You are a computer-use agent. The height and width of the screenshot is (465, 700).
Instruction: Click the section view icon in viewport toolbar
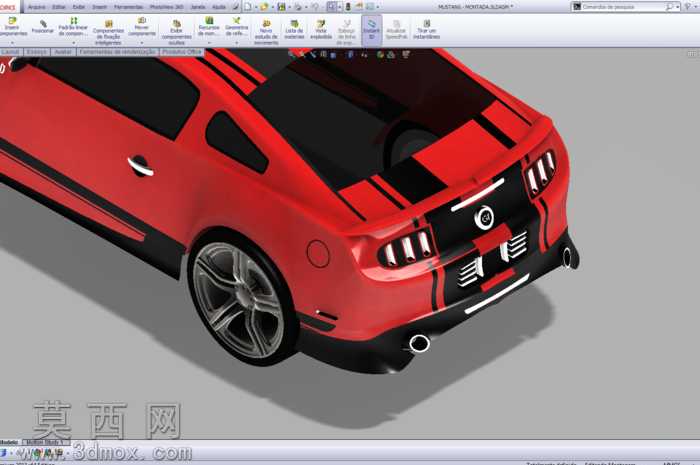click(323, 54)
